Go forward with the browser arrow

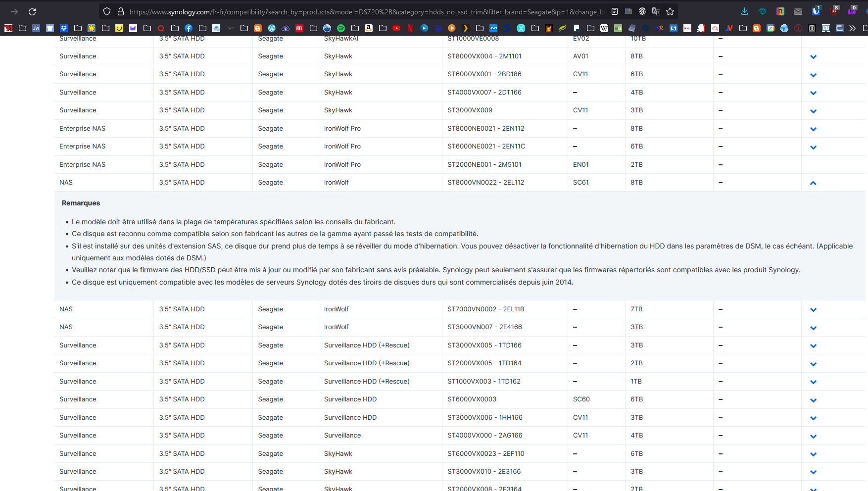[x=14, y=11]
